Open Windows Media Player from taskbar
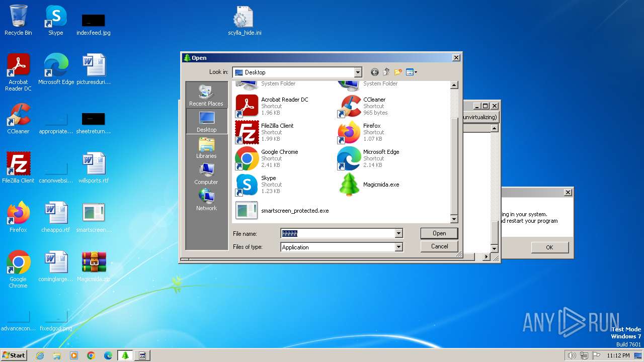644x362 pixels. pyautogui.click(x=74, y=355)
